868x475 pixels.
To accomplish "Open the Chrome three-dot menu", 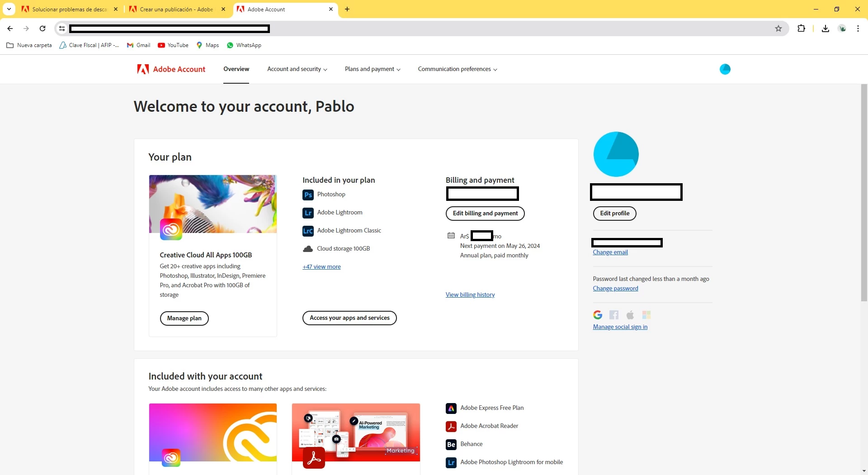I will pyautogui.click(x=858, y=28).
